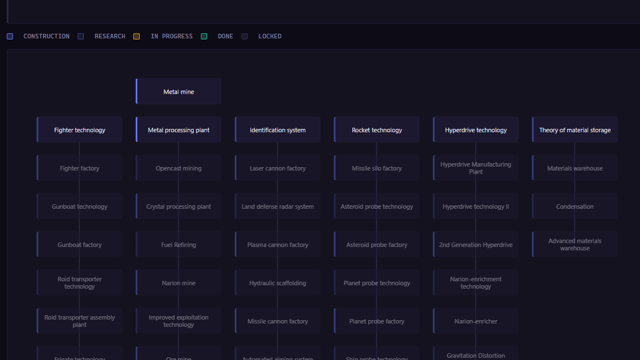The image size is (640, 360).
Task: Click the IN PROGRESS legend label
Action: pyautogui.click(x=171, y=36)
